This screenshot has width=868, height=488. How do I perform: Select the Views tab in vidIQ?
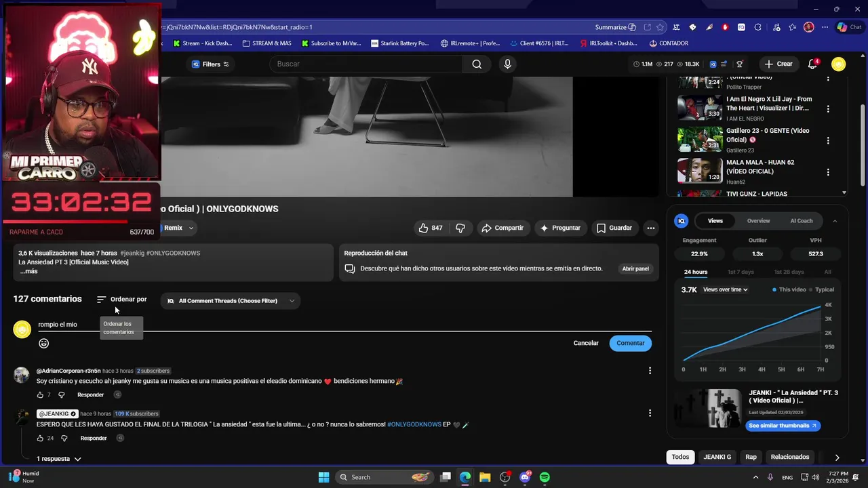[715, 221]
